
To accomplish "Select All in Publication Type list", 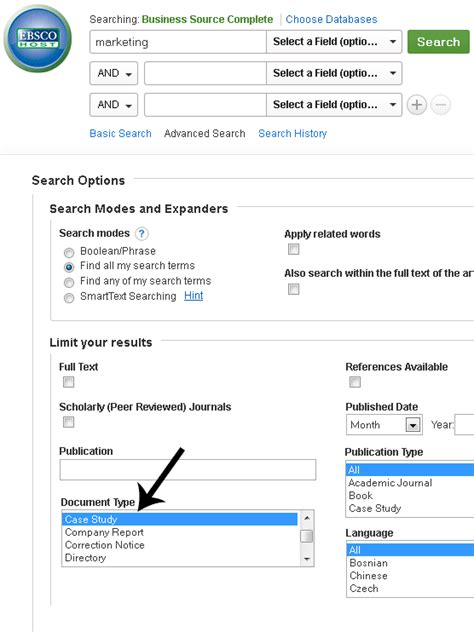I will 410,470.
